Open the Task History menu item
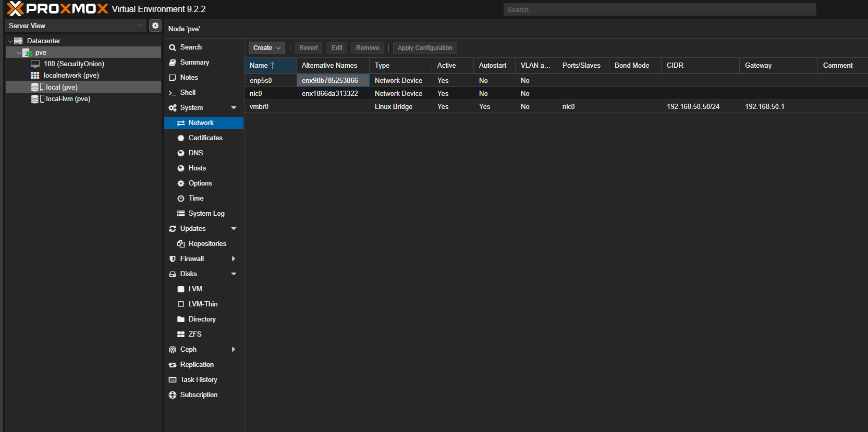 point(204,380)
